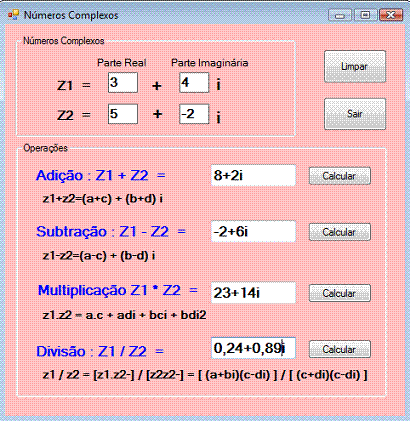Click the Números Complexos app icon in title bar

pos(14,15)
